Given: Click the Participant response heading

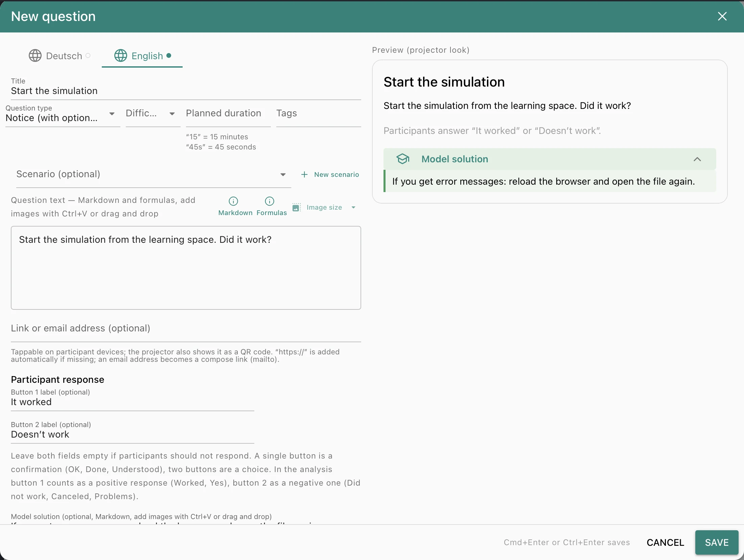Looking at the screenshot, I should pyautogui.click(x=57, y=379).
